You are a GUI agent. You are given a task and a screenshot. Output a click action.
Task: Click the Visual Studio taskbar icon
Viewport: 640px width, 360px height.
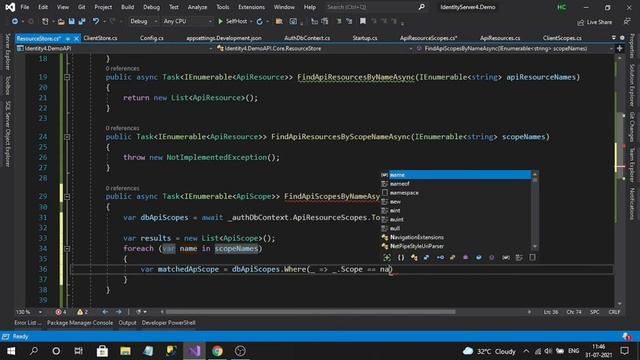coord(194,351)
